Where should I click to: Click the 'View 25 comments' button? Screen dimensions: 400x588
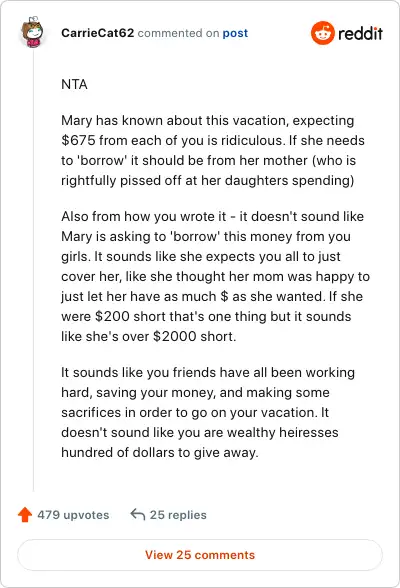(x=200, y=555)
